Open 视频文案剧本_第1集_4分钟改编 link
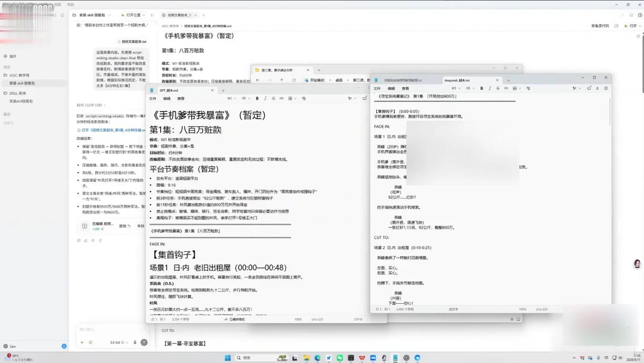The height and width of the screenshot is (363, 644). (x=111, y=130)
